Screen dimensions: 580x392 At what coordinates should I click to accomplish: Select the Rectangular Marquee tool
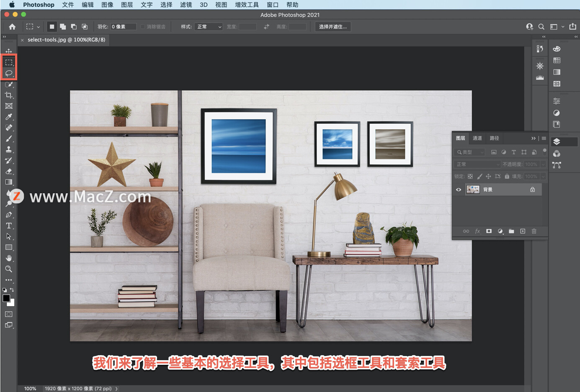(x=9, y=62)
